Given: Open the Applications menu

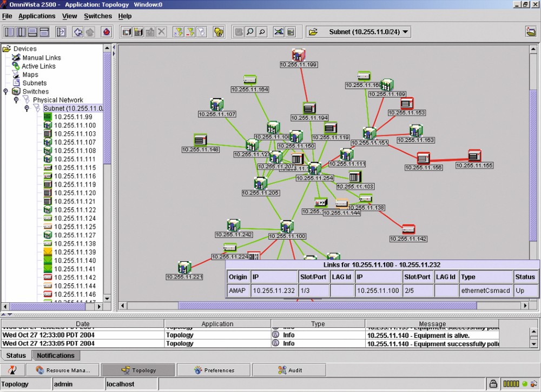Looking at the screenshot, I should (x=37, y=16).
